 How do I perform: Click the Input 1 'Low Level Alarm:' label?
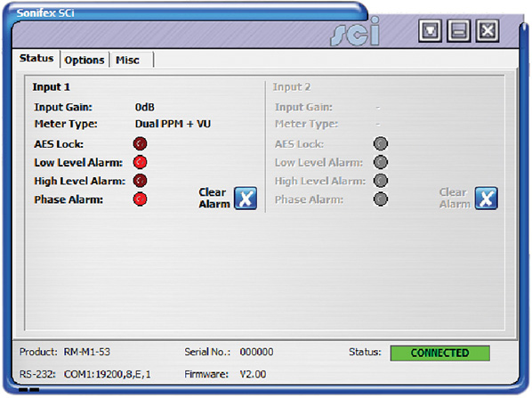coord(78,163)
